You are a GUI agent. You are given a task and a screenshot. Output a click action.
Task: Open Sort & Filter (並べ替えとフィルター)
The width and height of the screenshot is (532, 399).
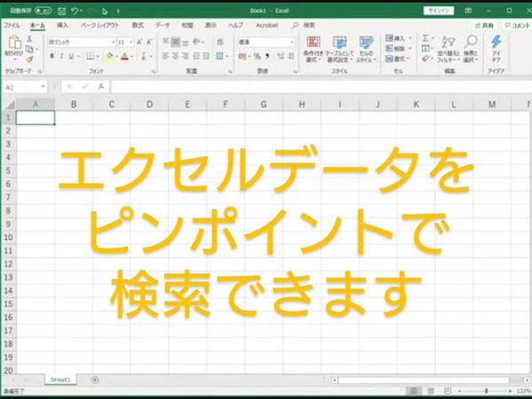point(449,49)
